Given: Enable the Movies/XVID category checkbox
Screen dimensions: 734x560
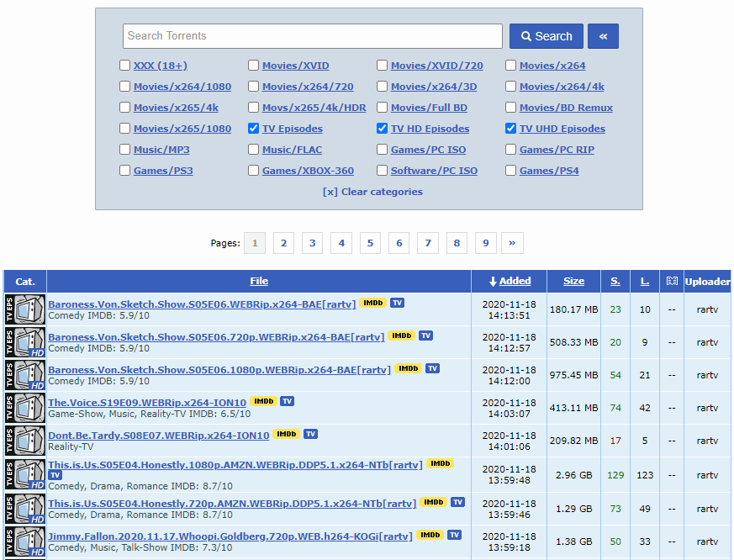Looking at the screenshot, I should pyautogui.click(x=253, y=65).
